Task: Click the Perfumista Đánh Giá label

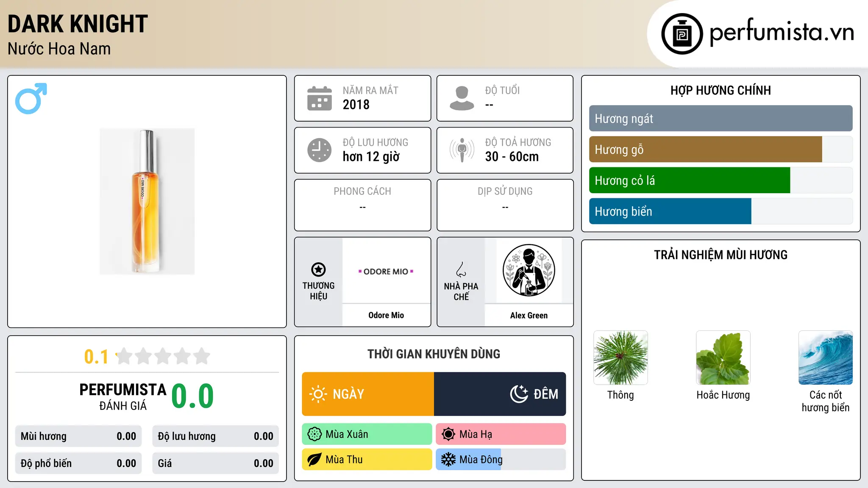Action: coord(122,396)
